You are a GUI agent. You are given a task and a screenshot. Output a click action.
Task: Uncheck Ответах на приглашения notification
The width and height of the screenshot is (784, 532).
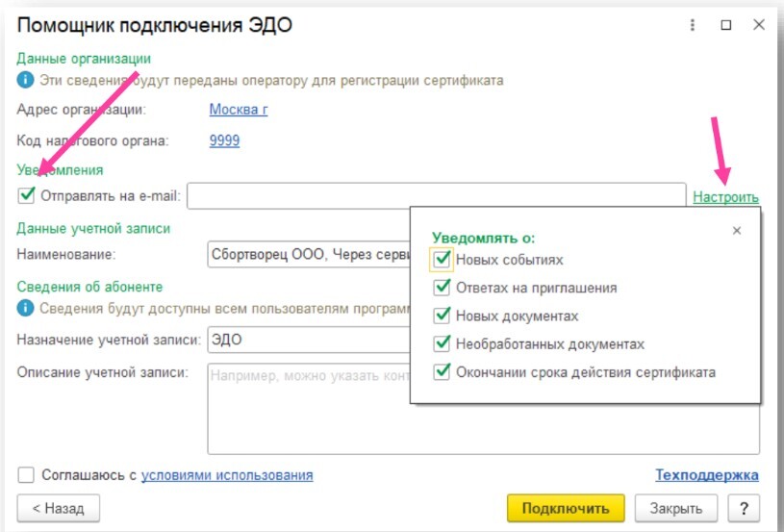point(442,288)
